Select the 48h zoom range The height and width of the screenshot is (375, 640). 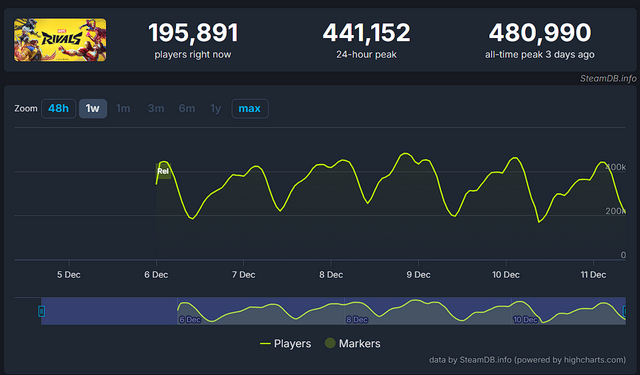pyautogui.click(x=58, y=109)
